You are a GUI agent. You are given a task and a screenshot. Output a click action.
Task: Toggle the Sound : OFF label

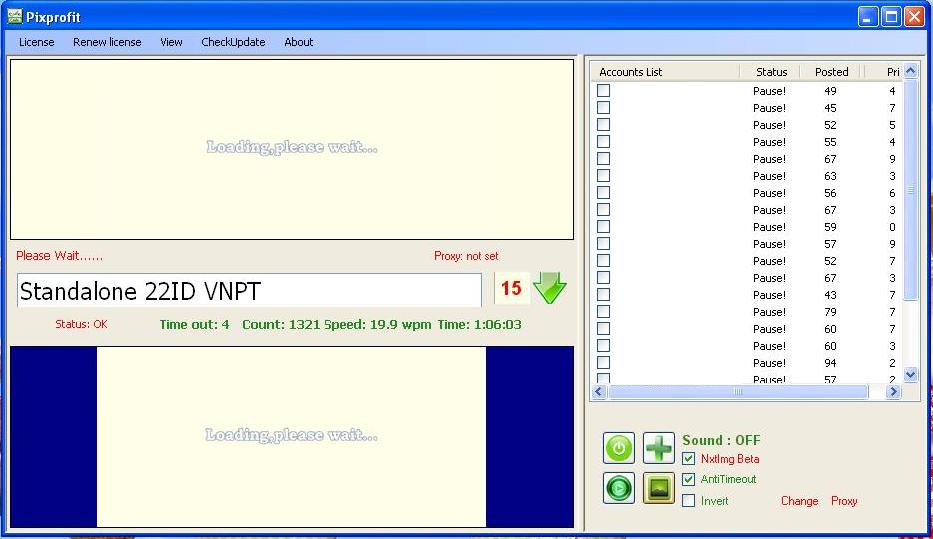[x=721, y=440]
